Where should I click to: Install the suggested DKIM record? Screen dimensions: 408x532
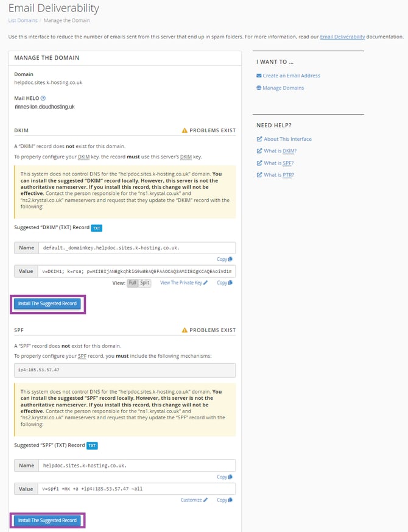click(x=47, y=303)
